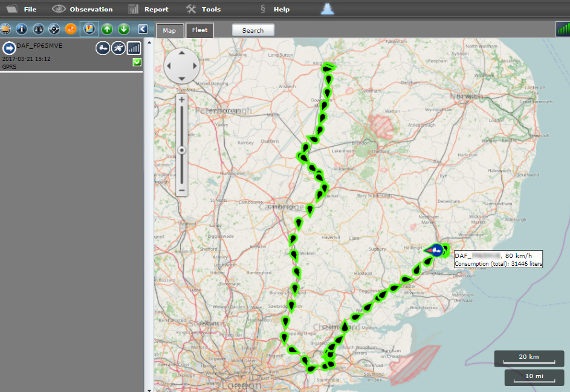
Task: Open the File menu
Action: [30, 9]
